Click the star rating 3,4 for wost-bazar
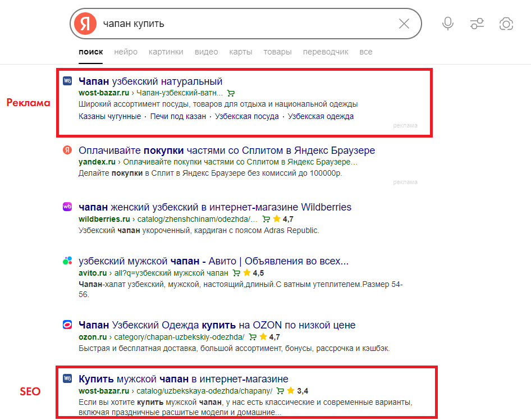The image size is (531, 420). coord(297,391)
